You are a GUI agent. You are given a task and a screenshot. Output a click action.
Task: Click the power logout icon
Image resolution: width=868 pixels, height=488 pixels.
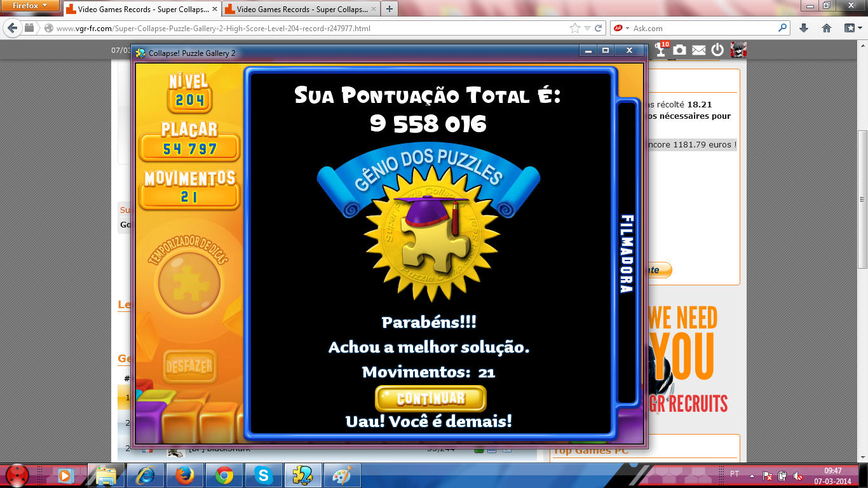coord(717,50)
